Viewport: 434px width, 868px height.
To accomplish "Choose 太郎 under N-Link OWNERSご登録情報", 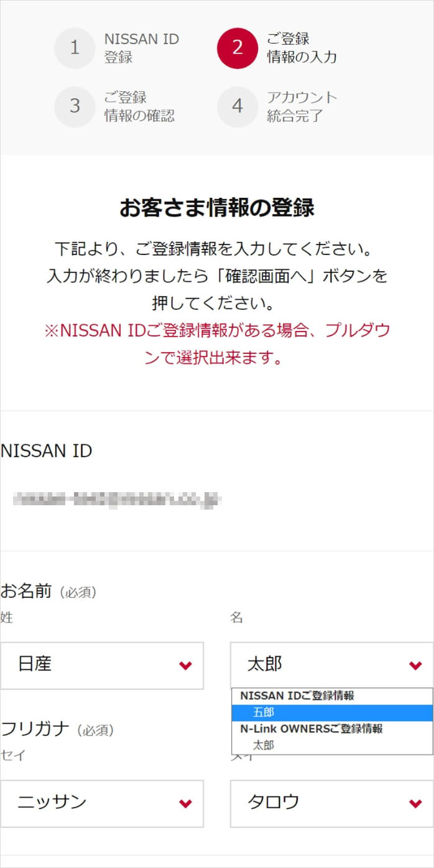I will pyautogui.click(x=332, y=745).
